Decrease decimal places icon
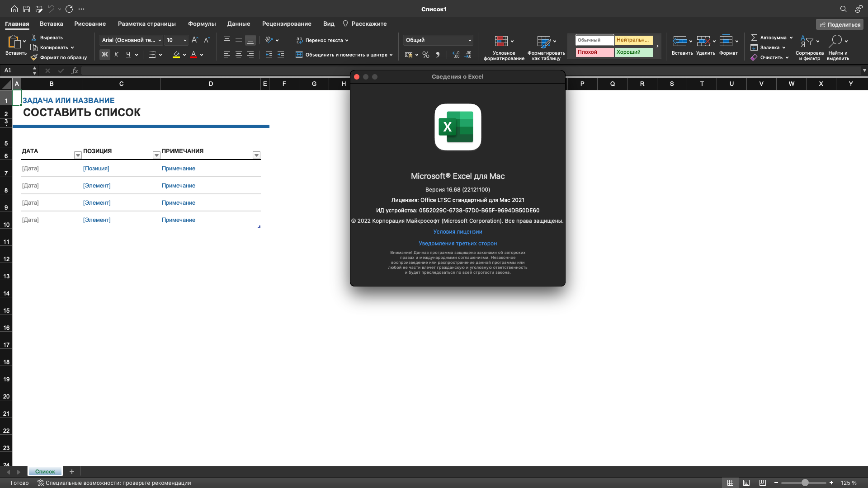 point(468,55)
